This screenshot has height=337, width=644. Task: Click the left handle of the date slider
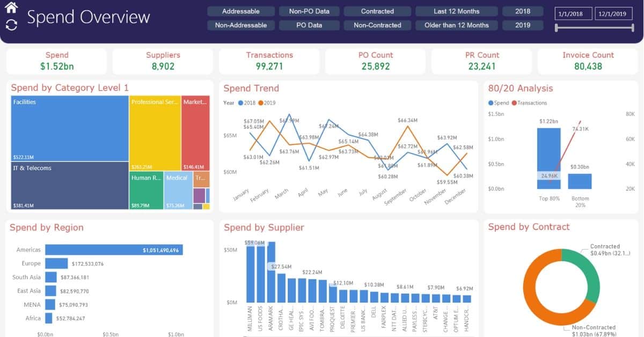point(557,27)
